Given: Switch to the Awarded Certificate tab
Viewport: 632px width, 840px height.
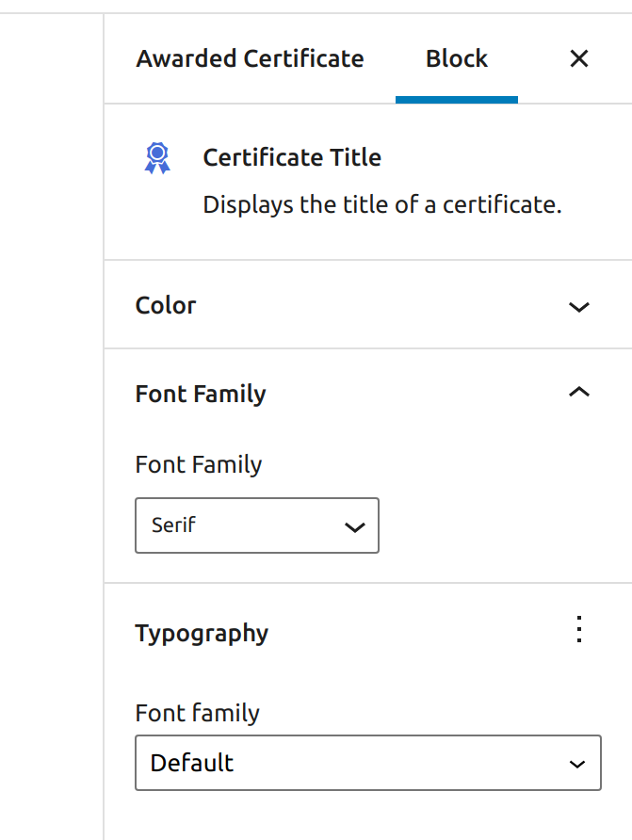Looking at the screenshot, I should (250, 58).
